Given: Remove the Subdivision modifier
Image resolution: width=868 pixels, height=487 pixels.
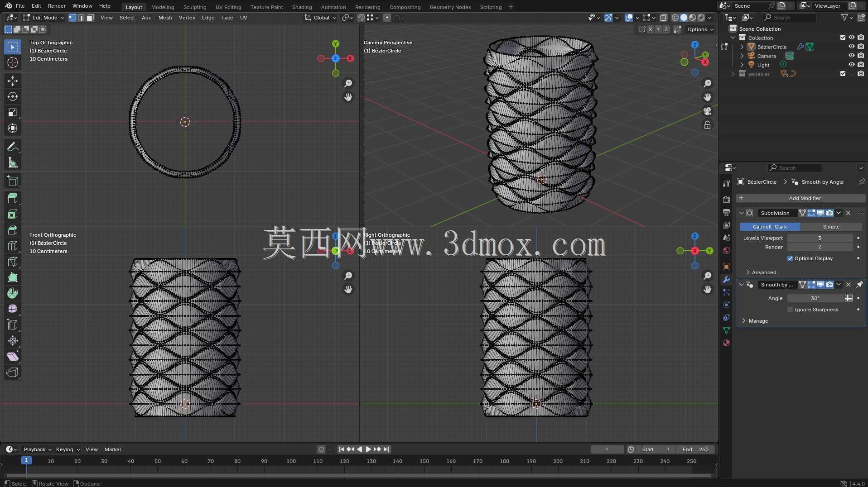Looking at the screenshot, I should (x=848, y=213).
